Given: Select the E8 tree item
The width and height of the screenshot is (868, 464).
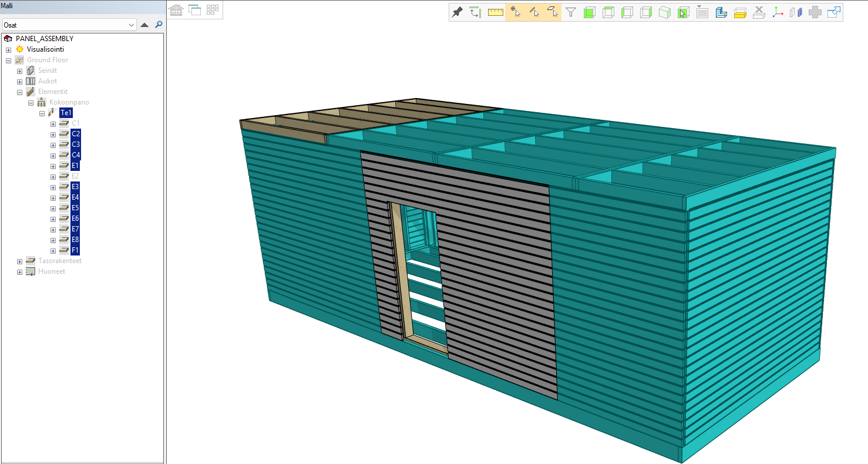Looking at the screenshot, I should point(75,240).
